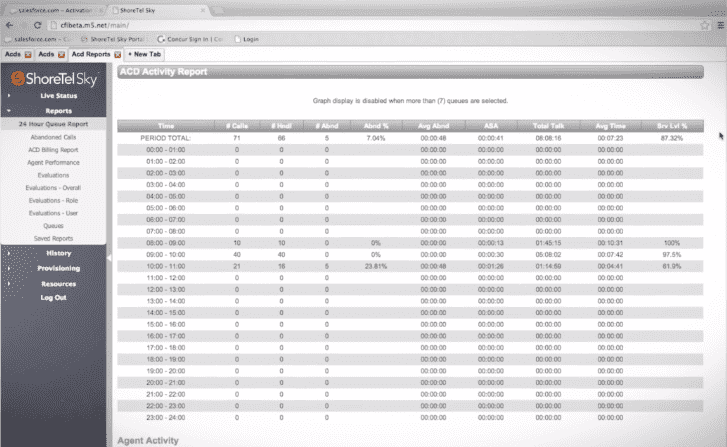Click Log Out in the sidebar

54,297
